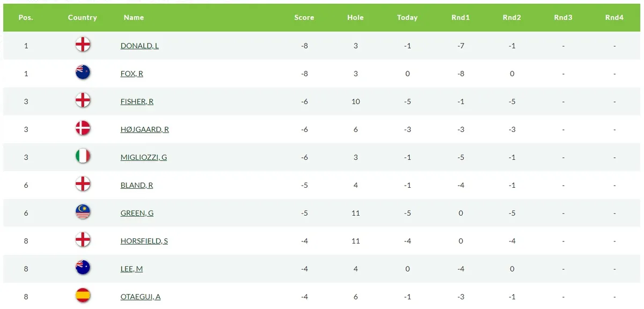Open player profile DONALD, L

[140, 46]
